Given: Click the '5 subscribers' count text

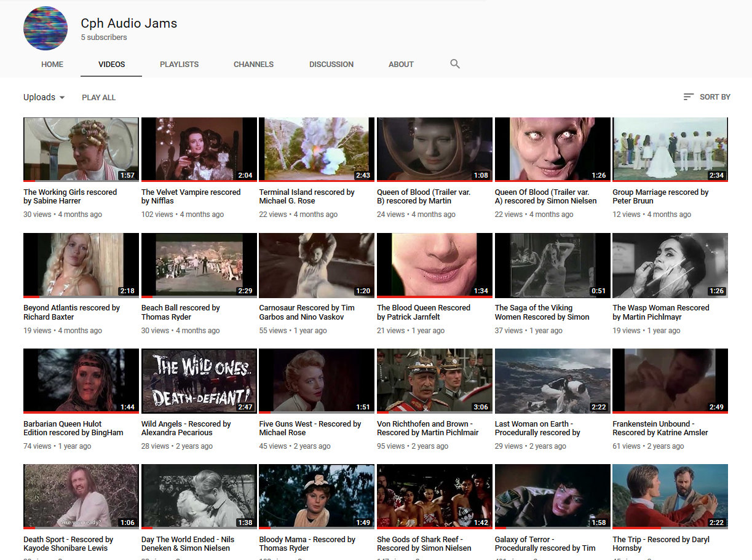Looking at the screenshot, I should point(104,37).
